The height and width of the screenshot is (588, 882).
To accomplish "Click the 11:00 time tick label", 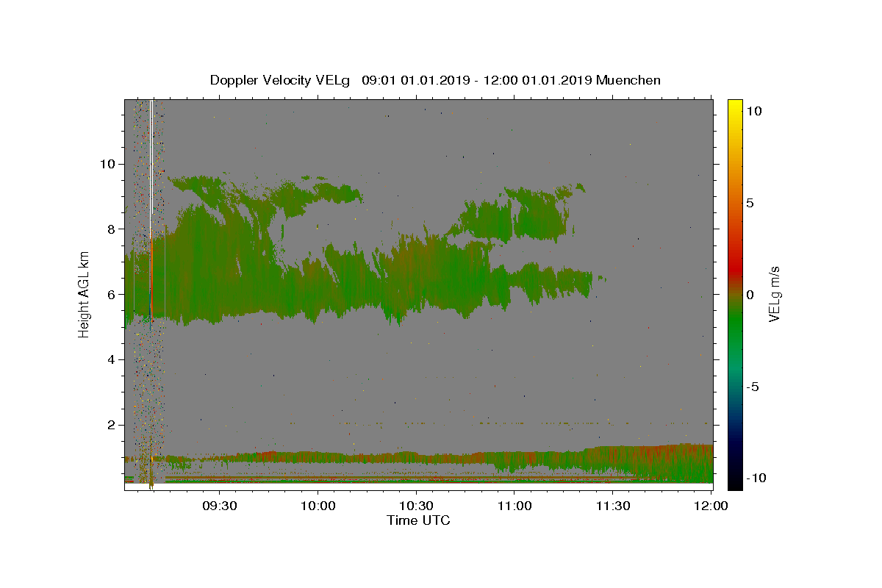I will coord(514,506).
